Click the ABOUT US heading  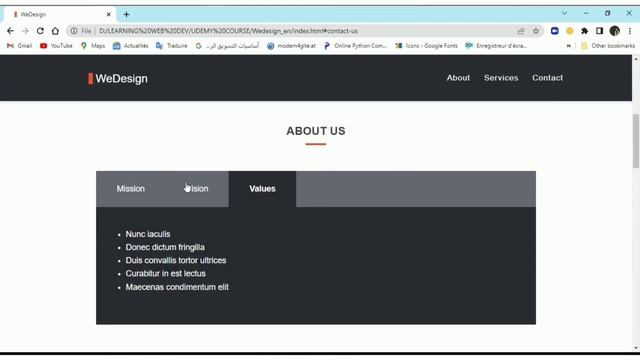(x=316, y=131)
